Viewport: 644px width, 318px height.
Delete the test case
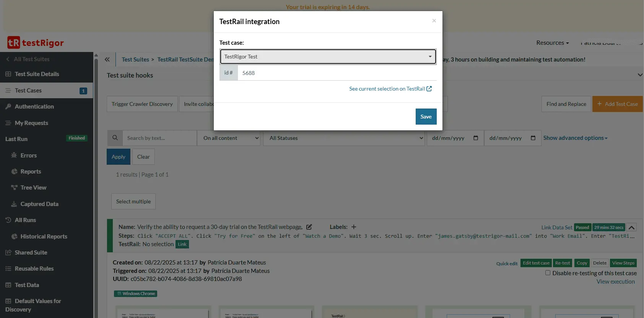[x=600, y=263]
